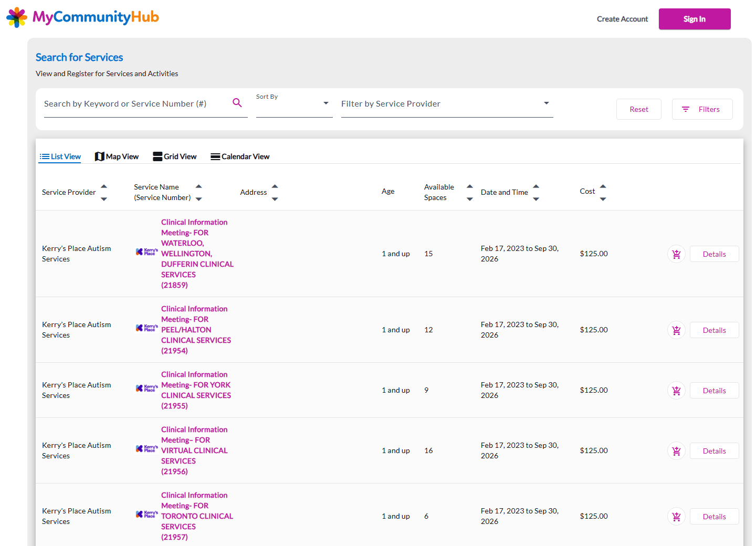Open Virtual Clinical Services meeting link
756x546 pixels.
point(194,450)
